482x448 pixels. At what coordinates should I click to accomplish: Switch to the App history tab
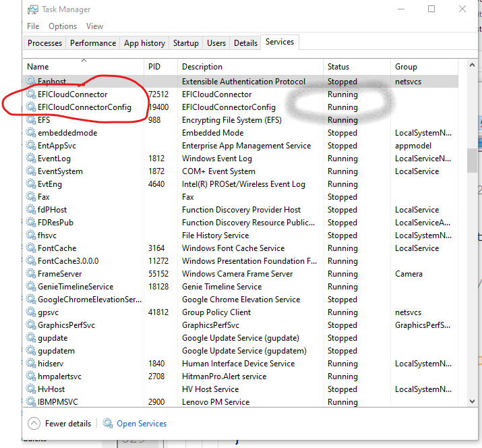pos(144,43)
